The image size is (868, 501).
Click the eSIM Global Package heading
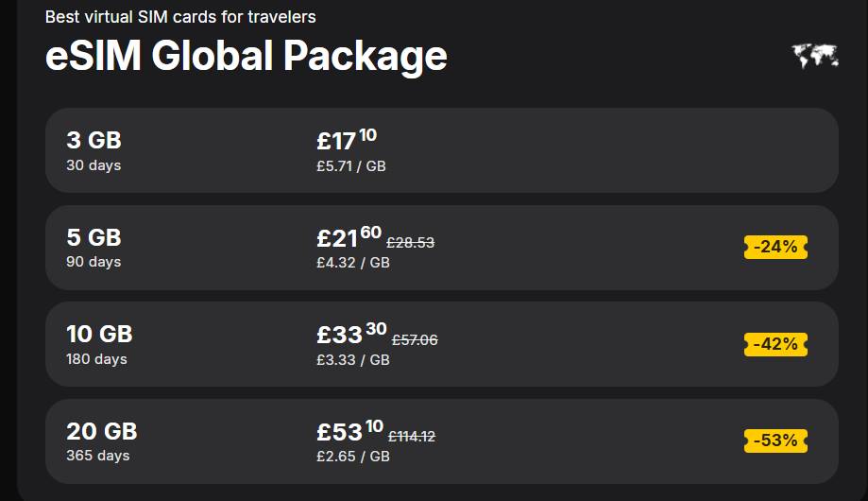tap(246, 57)
